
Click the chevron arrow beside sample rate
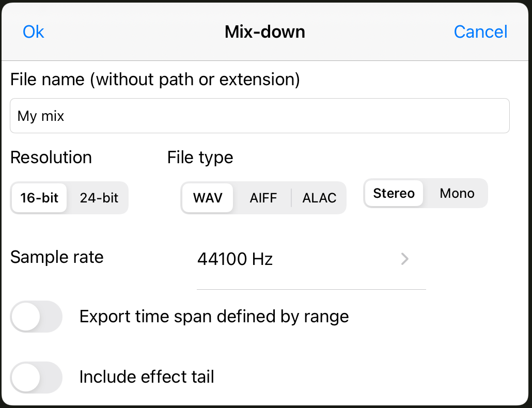point(405,259)
